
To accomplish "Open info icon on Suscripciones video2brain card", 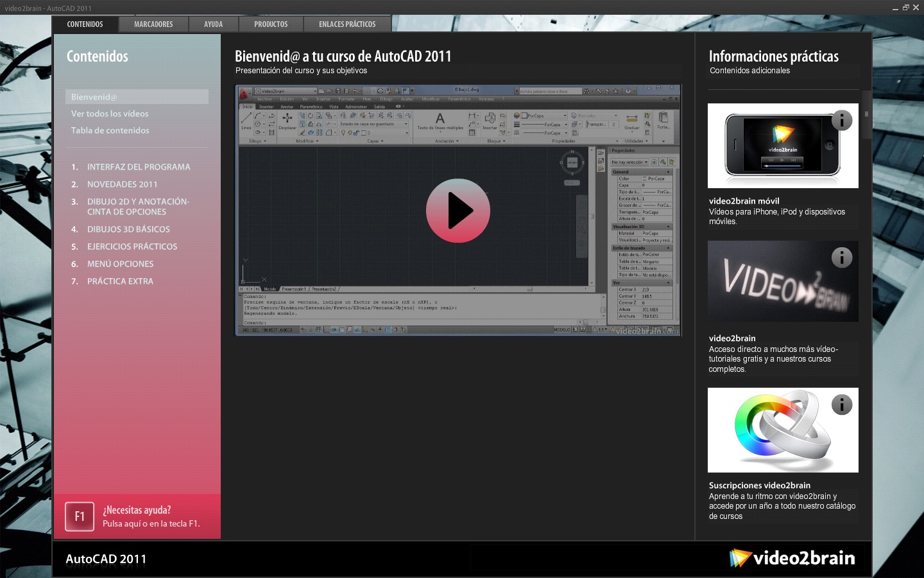I will 842,405.
